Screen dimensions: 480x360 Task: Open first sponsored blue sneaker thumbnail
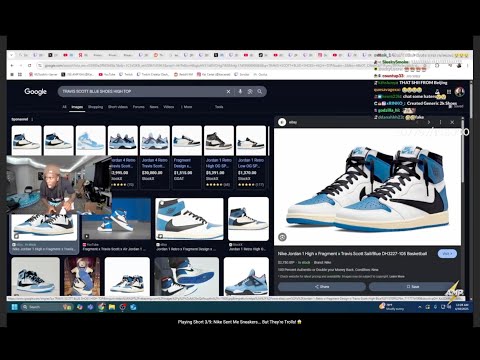pos(26,140)
